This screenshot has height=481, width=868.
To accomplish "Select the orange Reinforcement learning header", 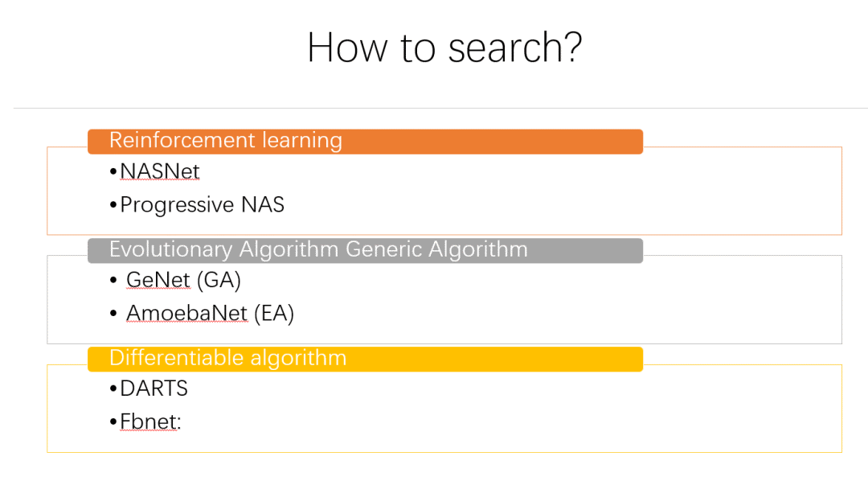I will point(366,142).
